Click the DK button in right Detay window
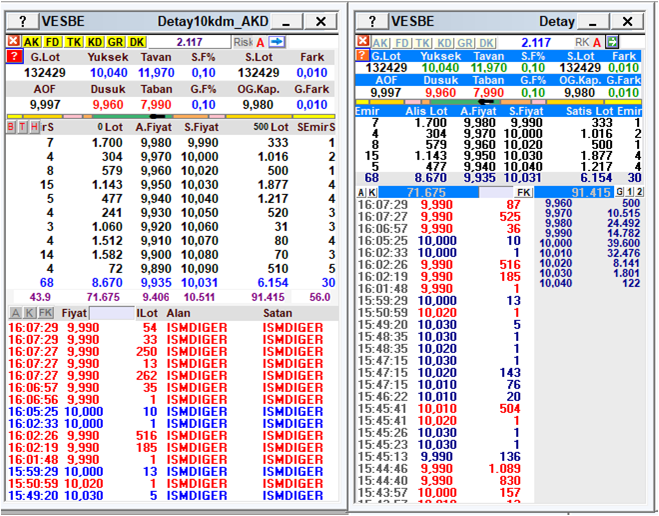Viewport: 659px width, 516px height. click(x=486, y=43)
